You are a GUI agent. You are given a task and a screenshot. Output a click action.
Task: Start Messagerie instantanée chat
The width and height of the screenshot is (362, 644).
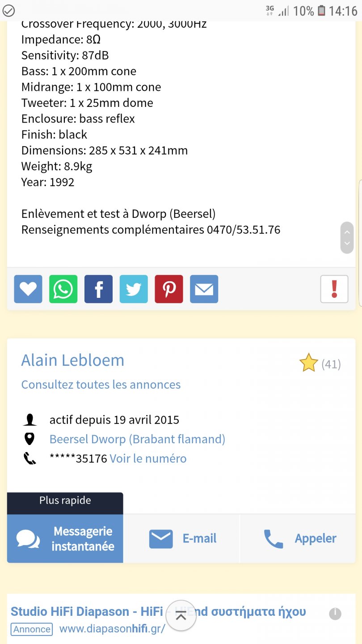tap(65, 538)
